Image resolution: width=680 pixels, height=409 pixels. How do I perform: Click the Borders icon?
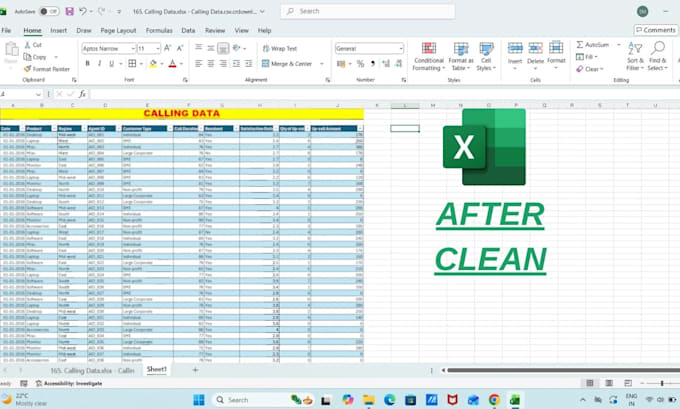click(x=132, y=64)
